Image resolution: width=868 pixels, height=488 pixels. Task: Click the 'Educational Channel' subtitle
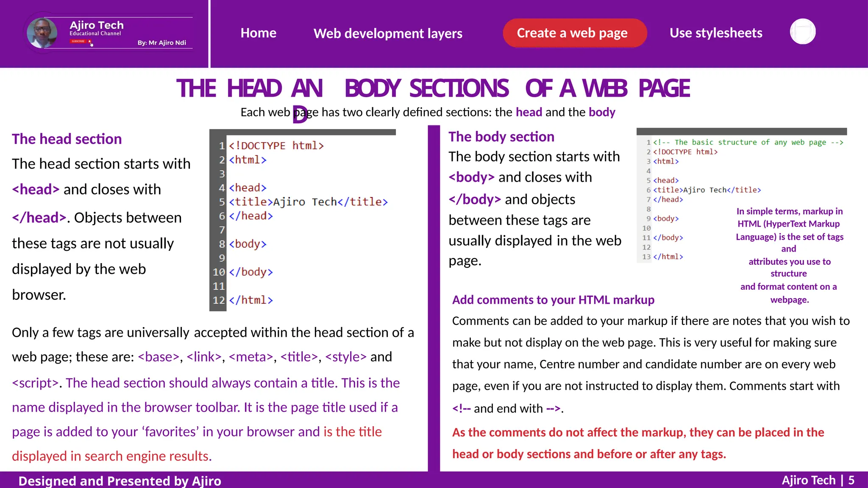[x=95, y=33]
